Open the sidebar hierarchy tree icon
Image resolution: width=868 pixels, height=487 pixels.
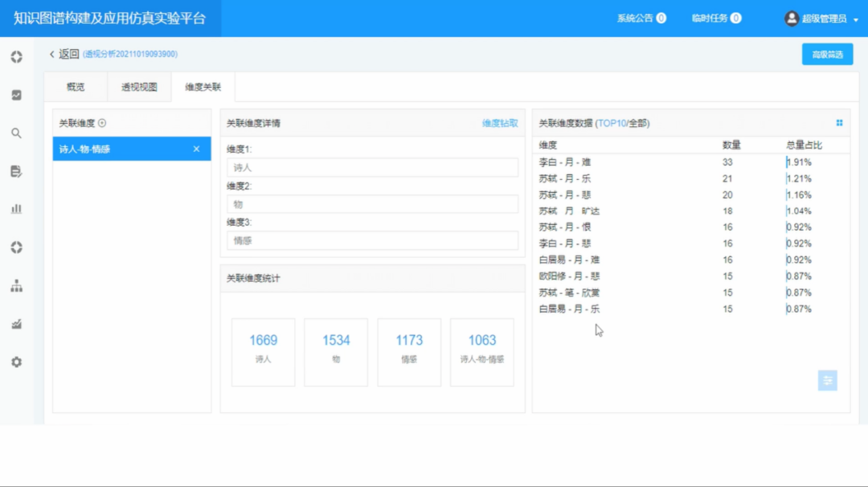[17, 285]
